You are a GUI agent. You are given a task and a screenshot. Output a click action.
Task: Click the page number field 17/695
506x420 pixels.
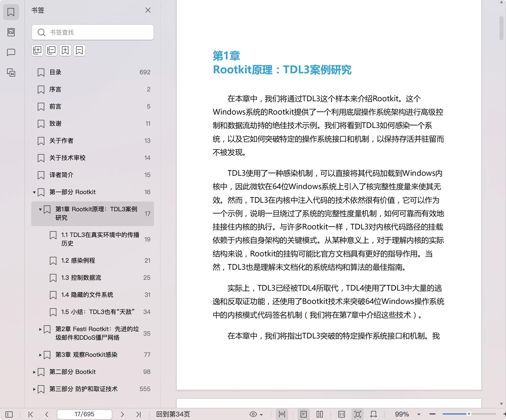[85, 414]
